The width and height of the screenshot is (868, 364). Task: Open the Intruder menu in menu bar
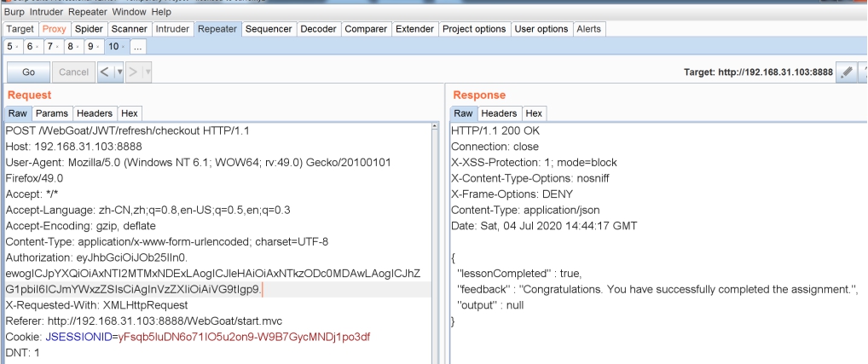46,12
